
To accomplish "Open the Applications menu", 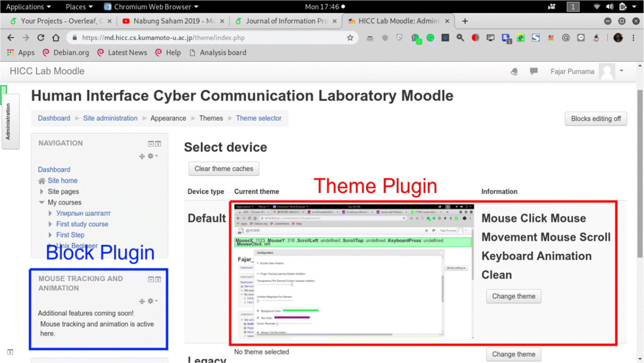I will [x=28, y=7].
